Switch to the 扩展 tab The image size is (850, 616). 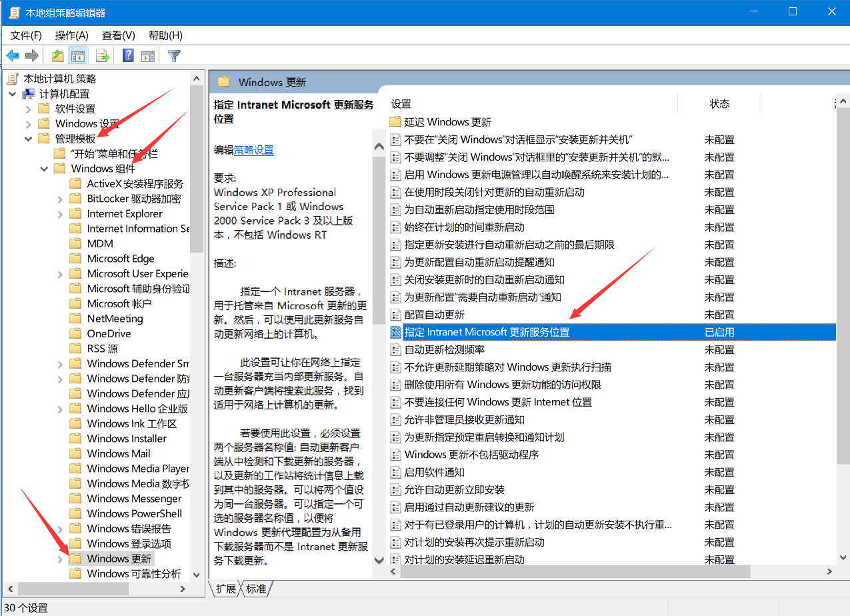[225, 589]
